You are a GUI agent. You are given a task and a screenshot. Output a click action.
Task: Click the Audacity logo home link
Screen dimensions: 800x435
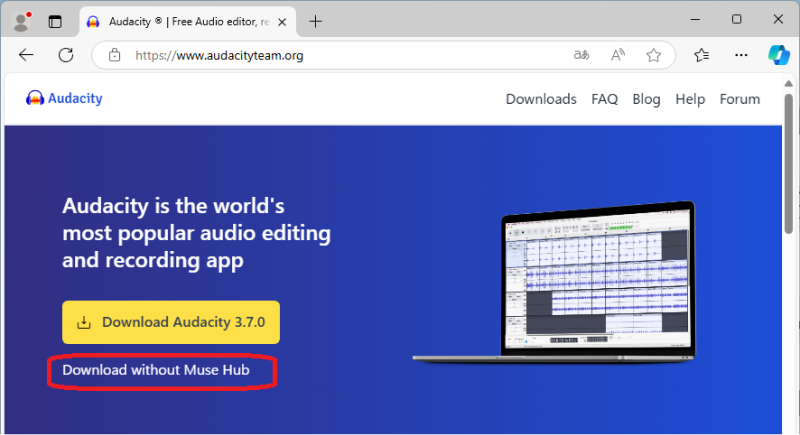[64, 98]
